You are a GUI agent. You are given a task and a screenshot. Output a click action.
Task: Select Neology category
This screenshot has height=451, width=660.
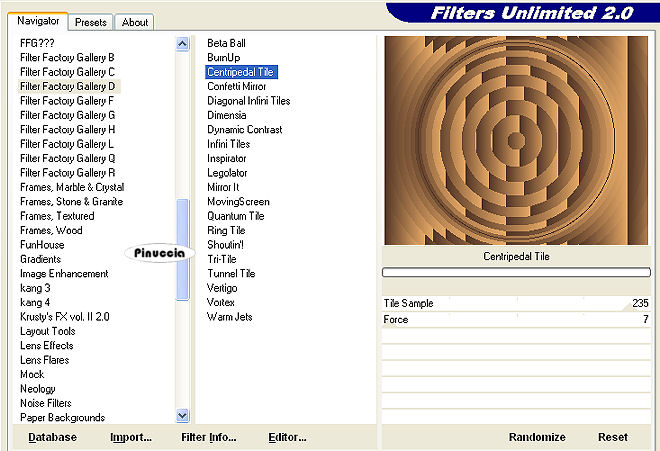click(x=38, y=389)
